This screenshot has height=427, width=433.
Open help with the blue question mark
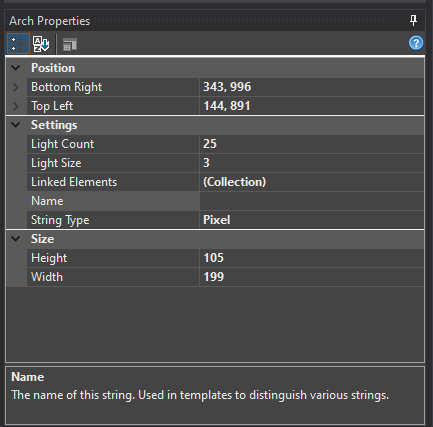point(416,43)
